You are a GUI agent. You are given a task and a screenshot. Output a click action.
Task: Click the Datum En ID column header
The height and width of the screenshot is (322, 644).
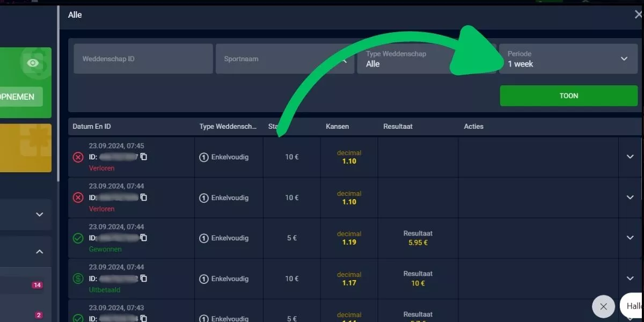[92, 127]
